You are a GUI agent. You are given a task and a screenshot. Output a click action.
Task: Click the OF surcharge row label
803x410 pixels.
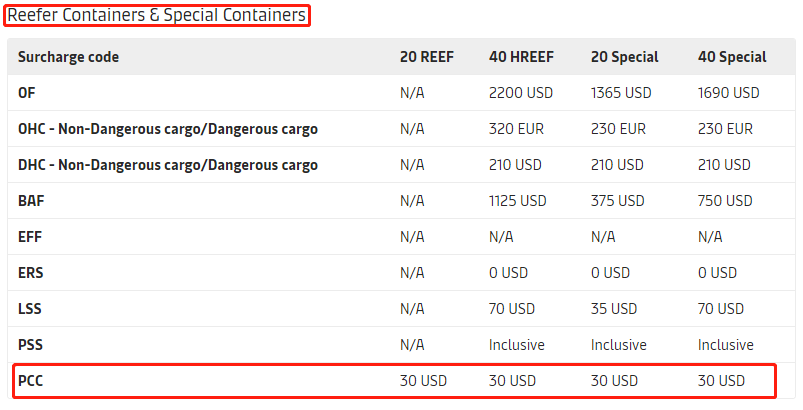(x=28, y=93)
